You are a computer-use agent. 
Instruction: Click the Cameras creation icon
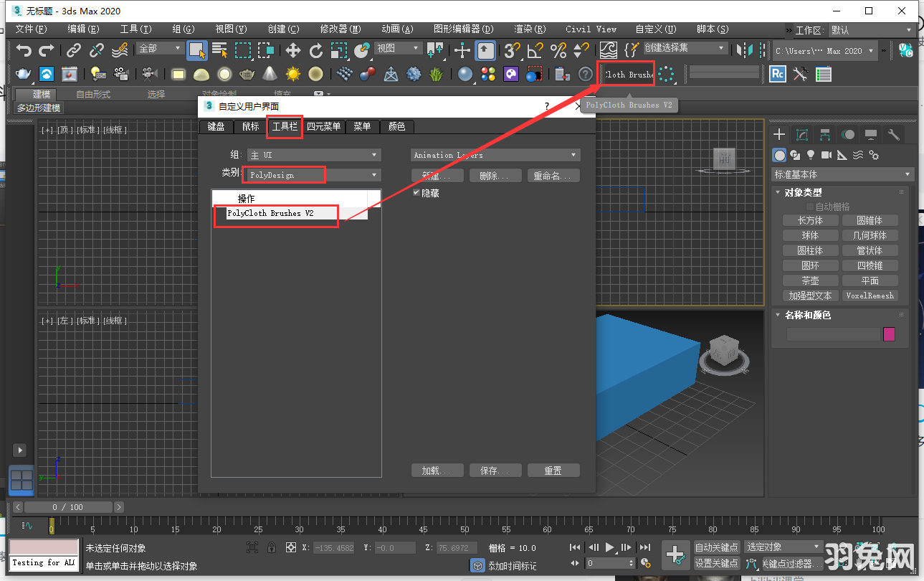coord(827,155)
